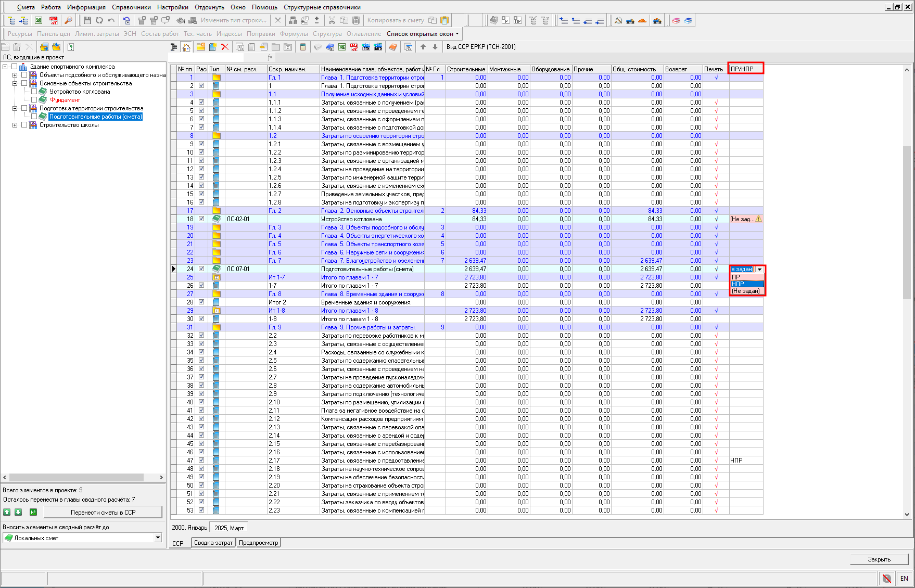
Task: Click the left panel horizontal scrollbar
Action: pos(77,477)
